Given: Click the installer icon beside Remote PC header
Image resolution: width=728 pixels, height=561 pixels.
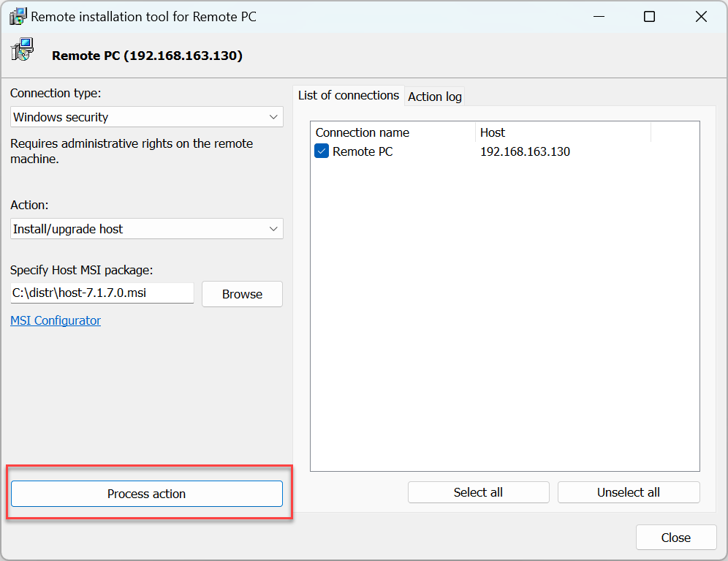Looking at the screenshot, I should [x=22, y=50].
